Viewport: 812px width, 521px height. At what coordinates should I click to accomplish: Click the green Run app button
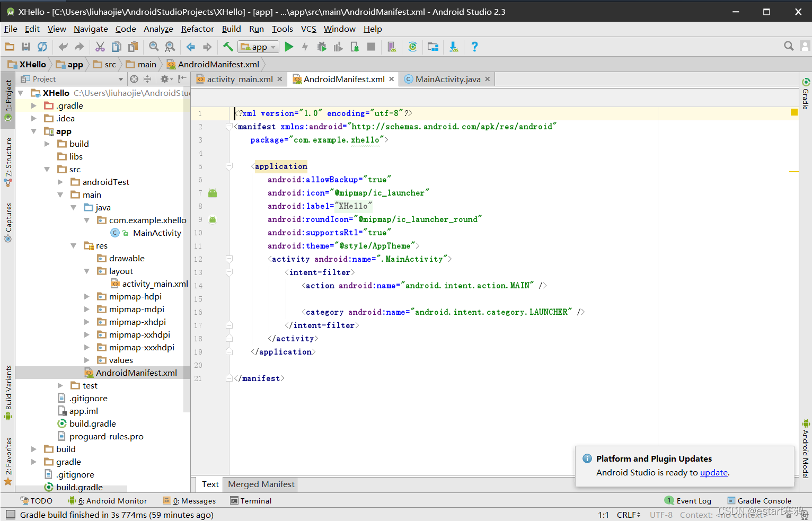pos(289,47)
